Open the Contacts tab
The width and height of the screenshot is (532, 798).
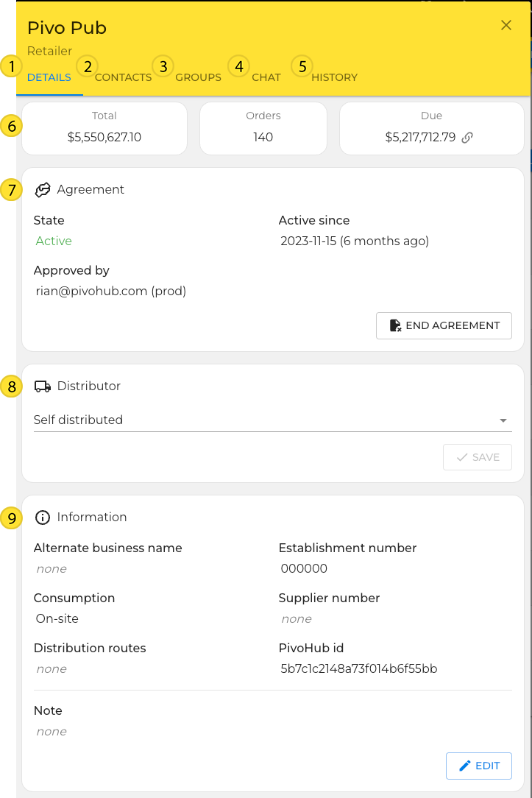point(123,77)
